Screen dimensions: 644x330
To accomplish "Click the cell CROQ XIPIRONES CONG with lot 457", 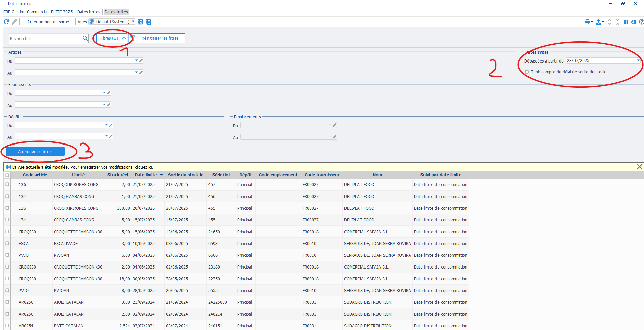I will pos(78,184).
